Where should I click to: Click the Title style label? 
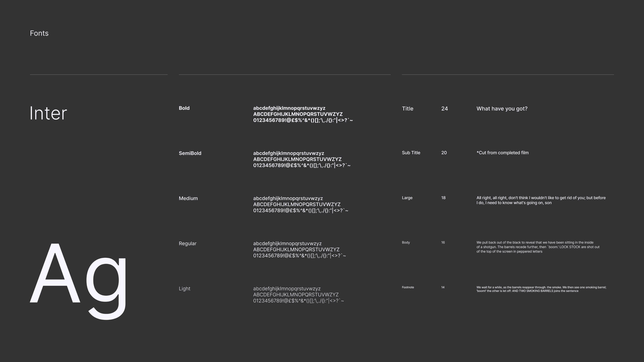pos(408,109)
